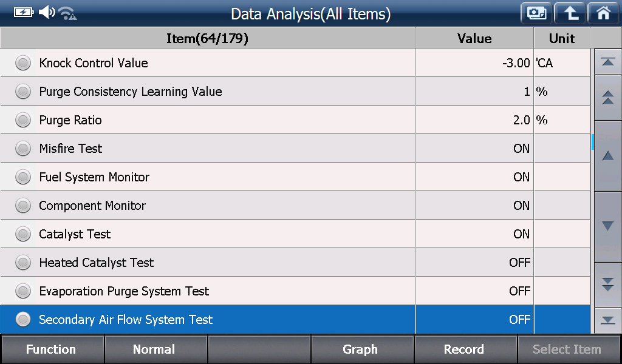
Task: Toggle the Catalyst Test radio button
Action: click(23, 234)
